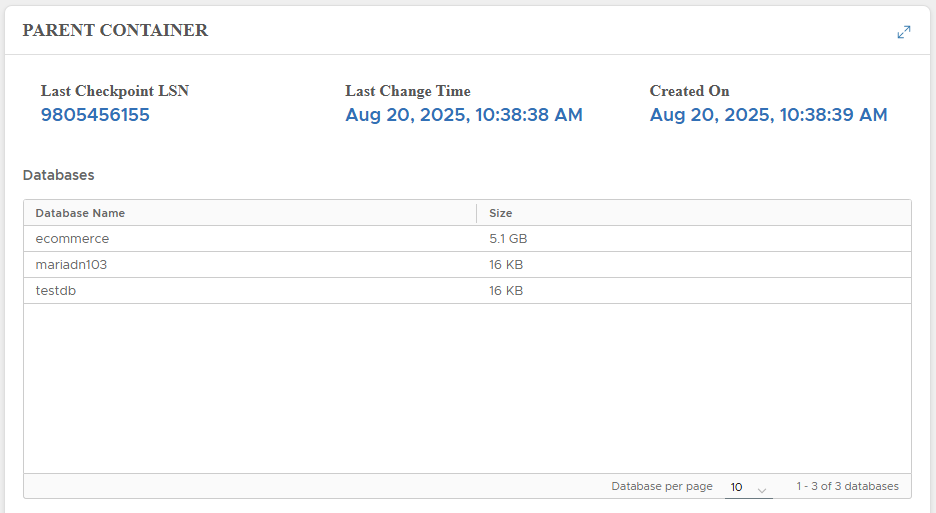Click the Databases section heading
Screen dimensions: 936x513
58,175
